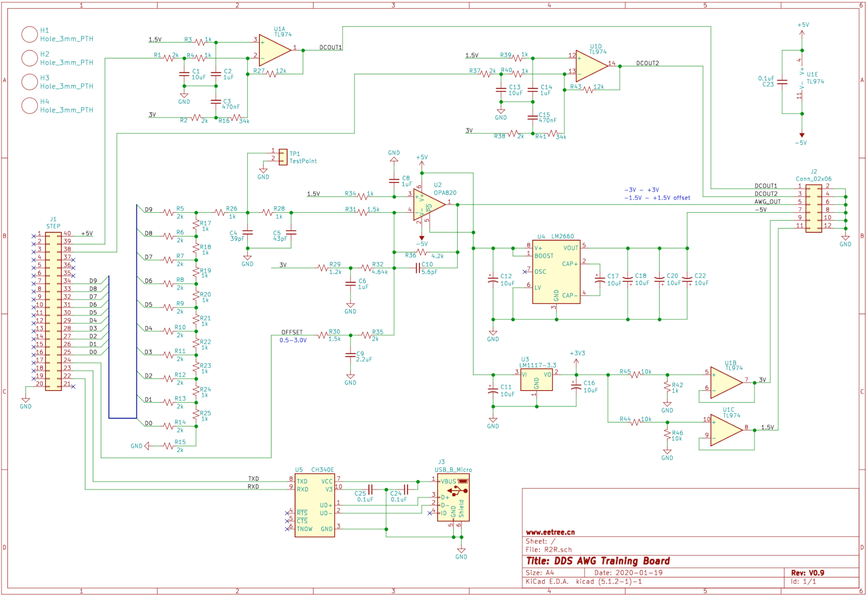Click the '-1.5V - +1.5V offset' note
The width and height of the screenshot is (868, 595).
point(657,198)
